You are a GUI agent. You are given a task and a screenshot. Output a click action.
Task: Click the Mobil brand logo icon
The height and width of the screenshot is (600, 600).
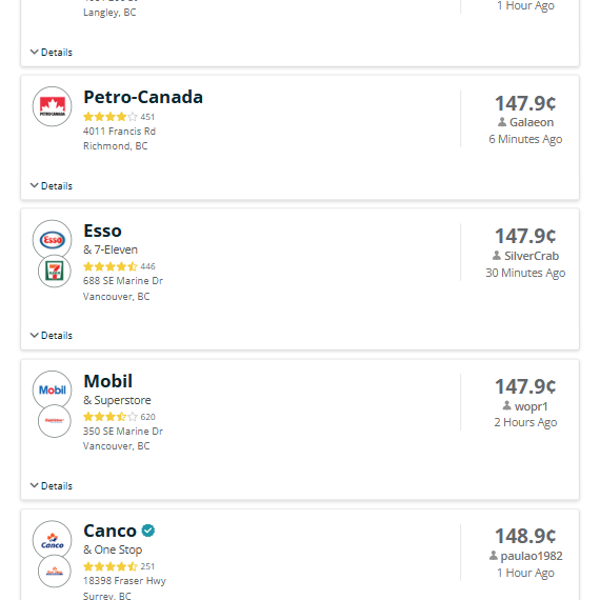(52, 390)
